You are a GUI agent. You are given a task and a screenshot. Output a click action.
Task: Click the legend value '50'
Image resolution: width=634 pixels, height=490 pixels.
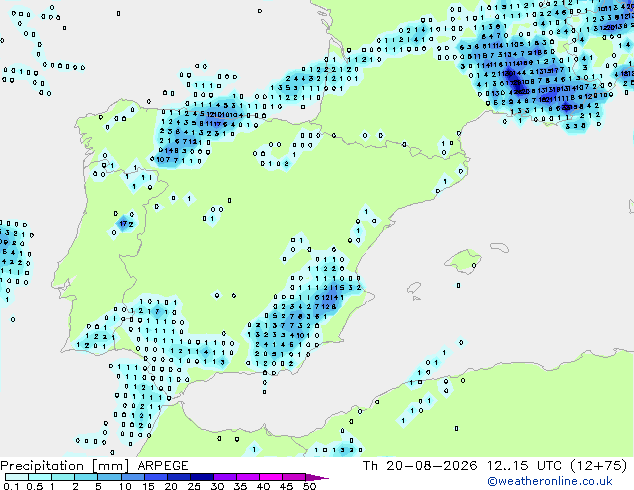tap(309, 486)
